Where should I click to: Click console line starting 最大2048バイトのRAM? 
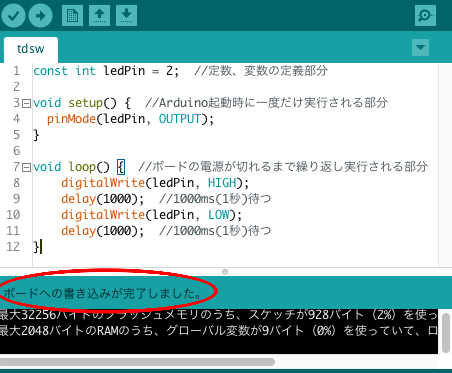pos(219,331)
